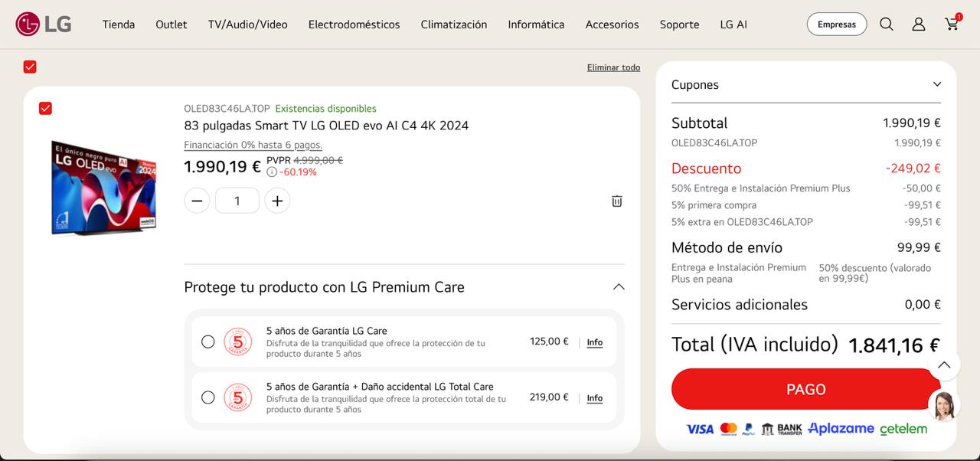
Task: Uncheck the OLED83C46LA product checkbox
Action: (x=45, y=108)
